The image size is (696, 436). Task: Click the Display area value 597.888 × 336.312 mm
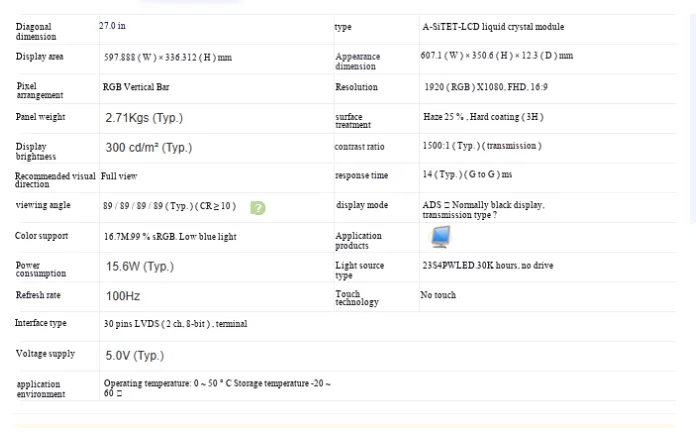[x=168, y=57]
